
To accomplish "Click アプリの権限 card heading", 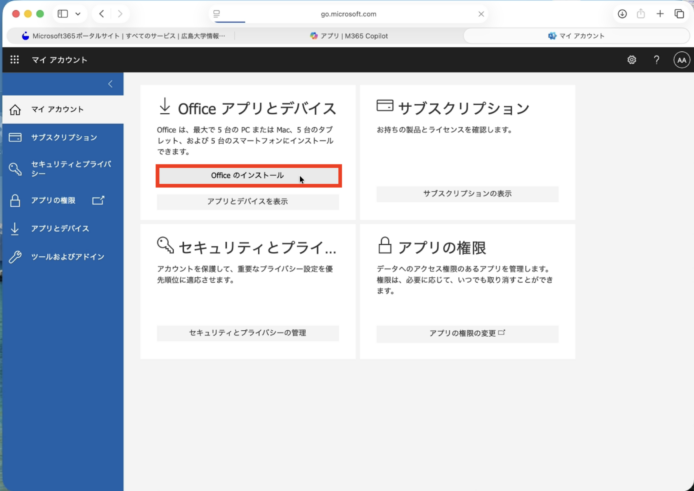I will pyautogui.click(x=442, y=247).
